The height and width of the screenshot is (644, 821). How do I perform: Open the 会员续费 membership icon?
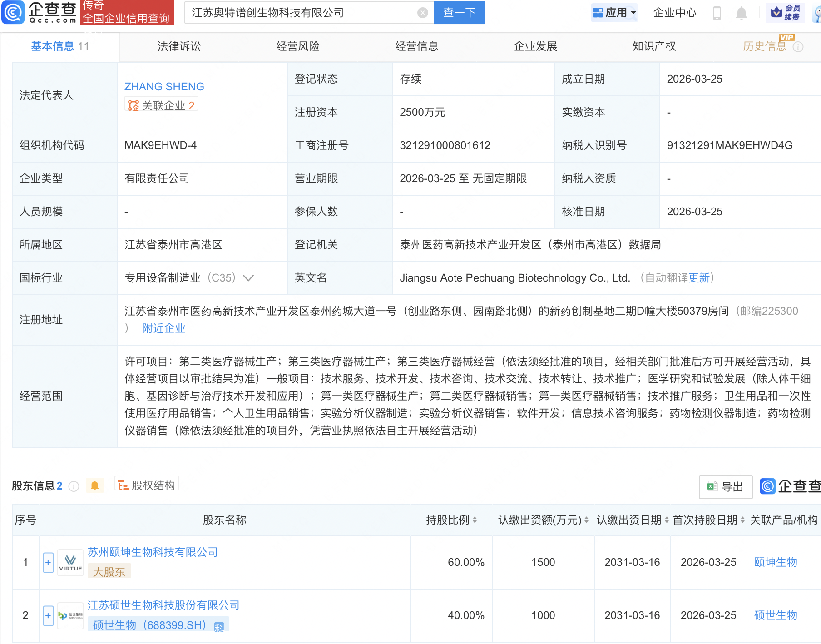click(786, 13)
